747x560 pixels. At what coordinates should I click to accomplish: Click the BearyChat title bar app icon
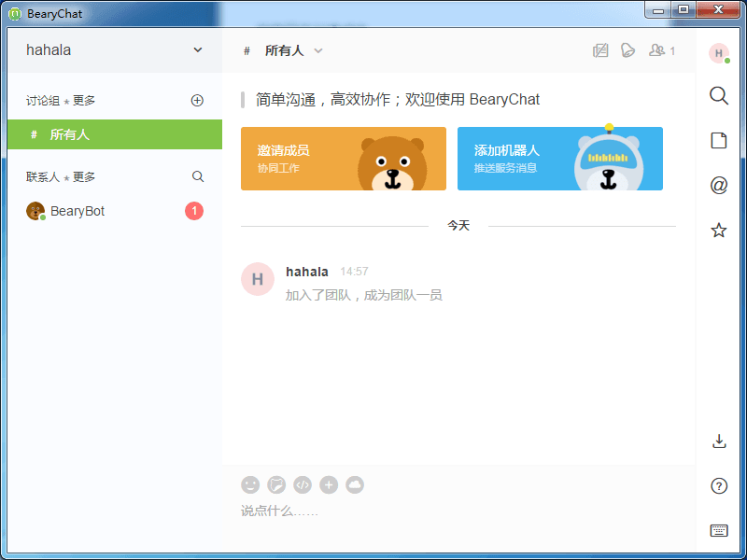(x=15, y=14)
